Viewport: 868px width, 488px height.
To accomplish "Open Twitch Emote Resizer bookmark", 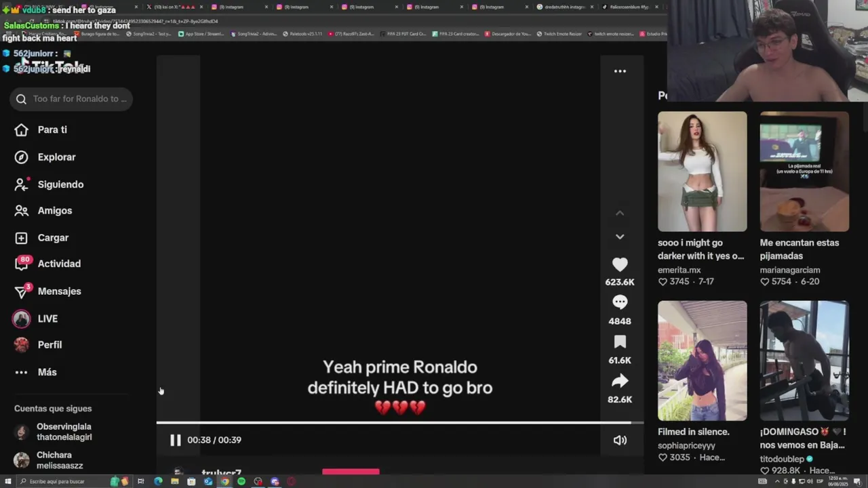I will (558, 33).
